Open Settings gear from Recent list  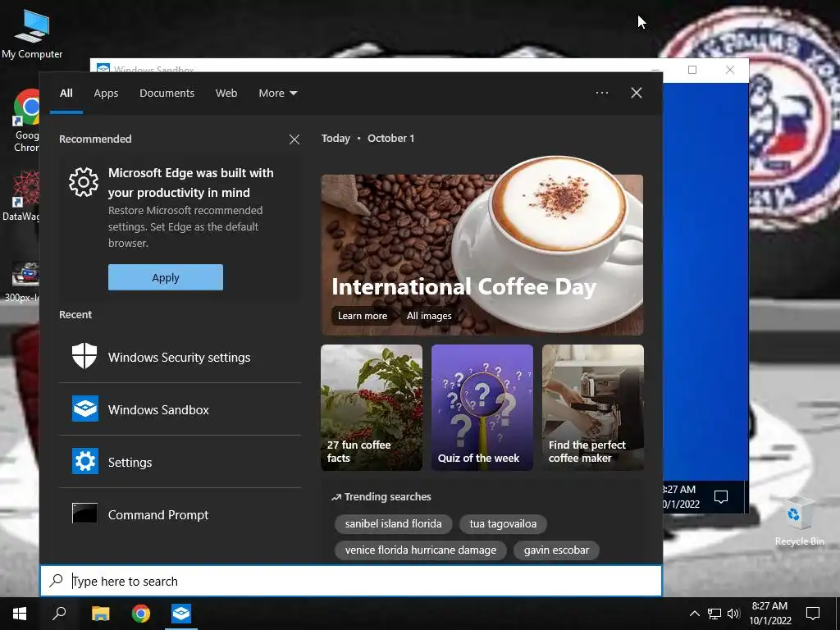[180, 462]
